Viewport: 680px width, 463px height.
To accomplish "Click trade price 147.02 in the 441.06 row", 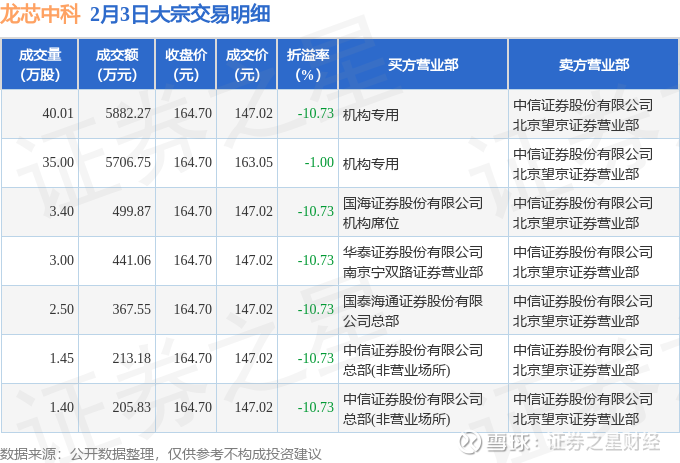I will click(254, 261).
